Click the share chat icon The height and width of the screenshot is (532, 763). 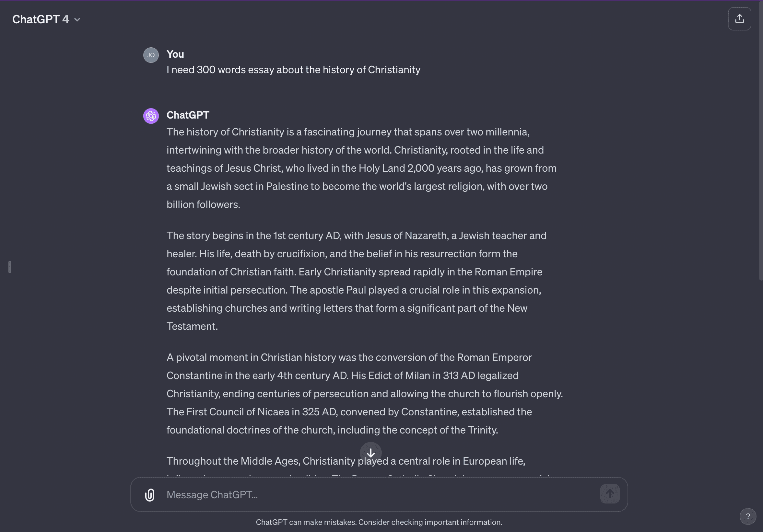pyautogui.click(x=739, y=19)
